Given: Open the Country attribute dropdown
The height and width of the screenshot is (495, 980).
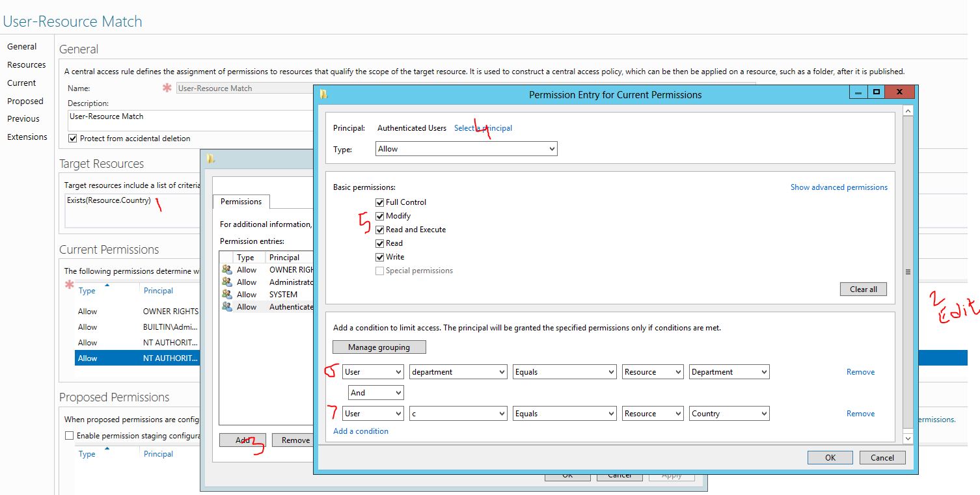Looking at the screenshot, I should [x=729, y=413].
